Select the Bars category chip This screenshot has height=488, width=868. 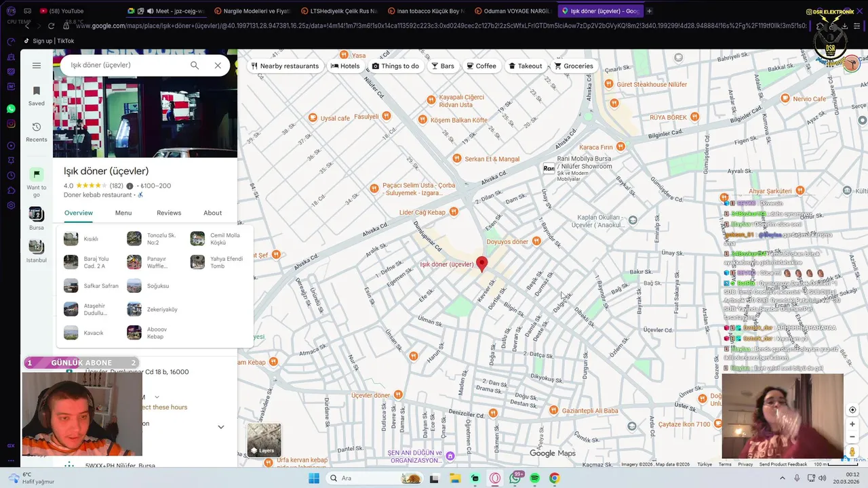[443, 66]
